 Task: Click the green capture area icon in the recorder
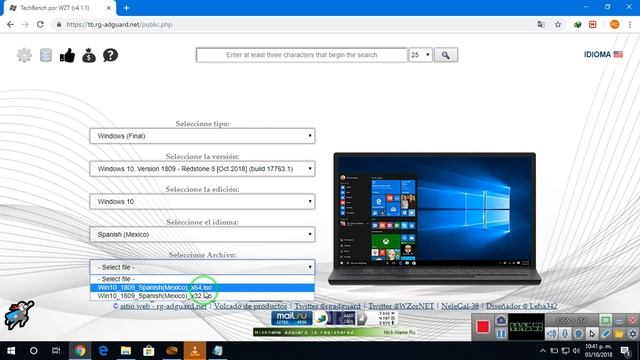[x=605, y=320]
